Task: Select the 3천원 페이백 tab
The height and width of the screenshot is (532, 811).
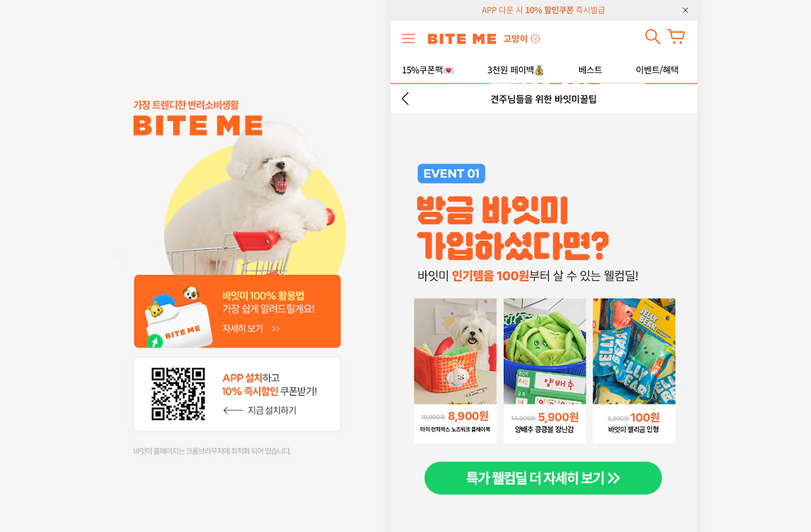Action: tap(515, 70)
